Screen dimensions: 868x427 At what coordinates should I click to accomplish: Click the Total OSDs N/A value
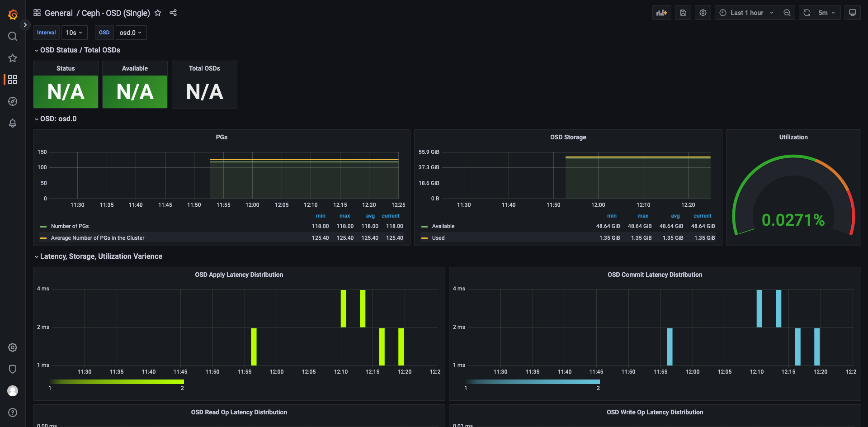[x=204, y=92]
